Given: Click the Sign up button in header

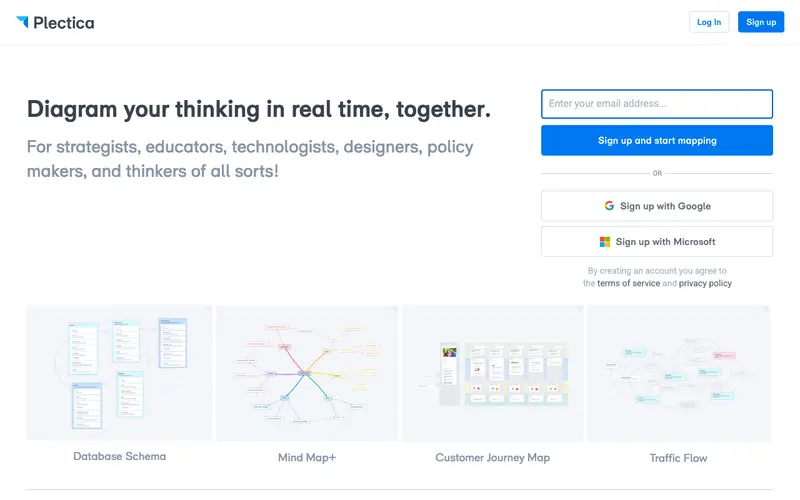Looking at the screenshot, I should (x=761, y=22).
